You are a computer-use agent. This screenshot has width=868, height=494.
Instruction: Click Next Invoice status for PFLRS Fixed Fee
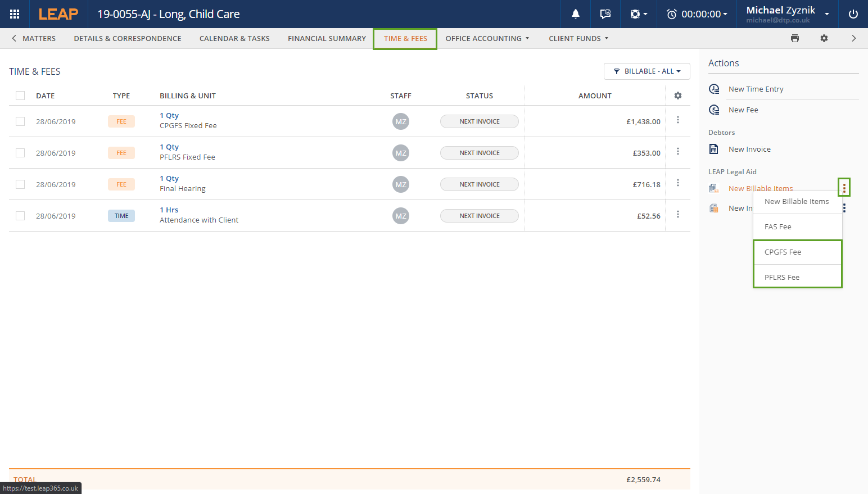[479, 153]
